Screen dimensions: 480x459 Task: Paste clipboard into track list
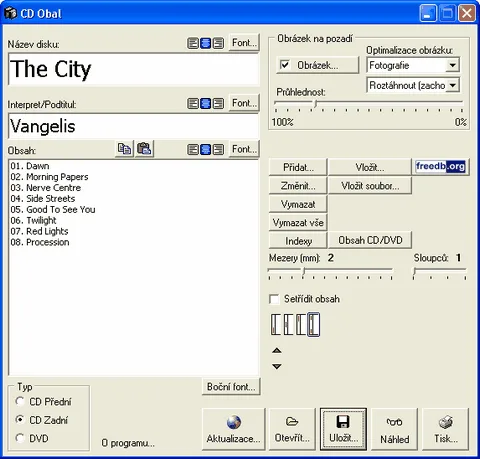point(144,149)
